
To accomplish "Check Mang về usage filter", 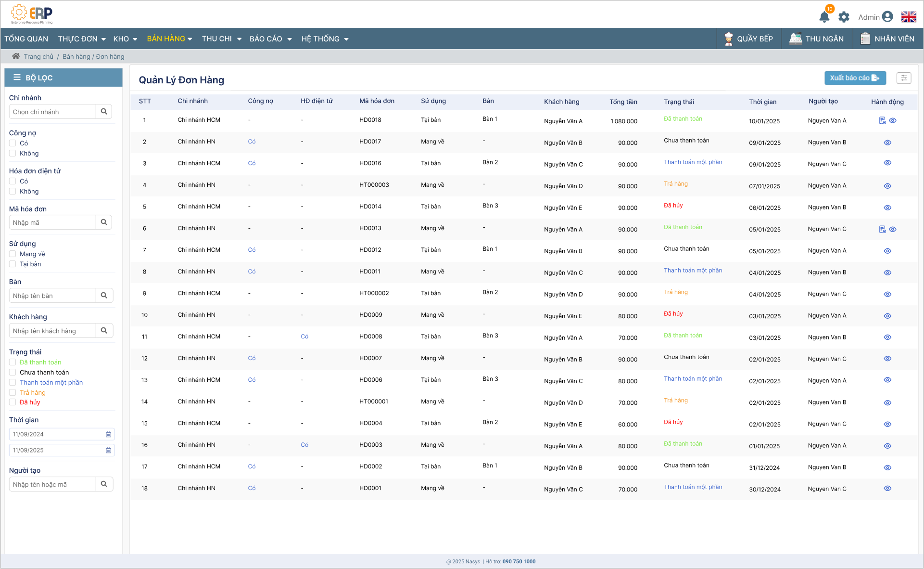I will click(13, 254).
